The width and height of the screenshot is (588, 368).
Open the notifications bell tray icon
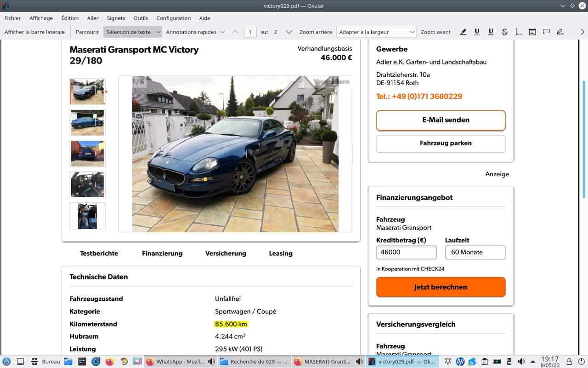[447, 362]
